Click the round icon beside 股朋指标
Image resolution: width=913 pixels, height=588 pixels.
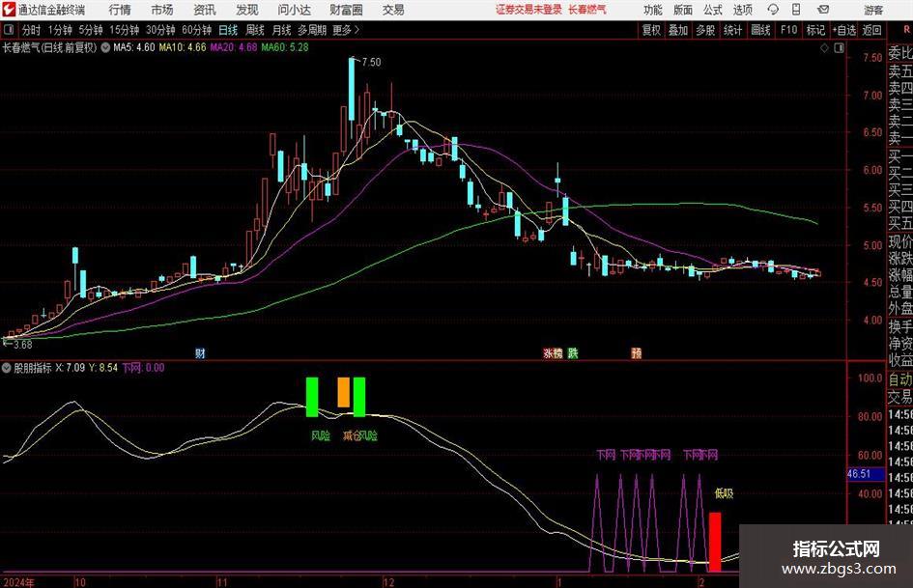point(7,368)
